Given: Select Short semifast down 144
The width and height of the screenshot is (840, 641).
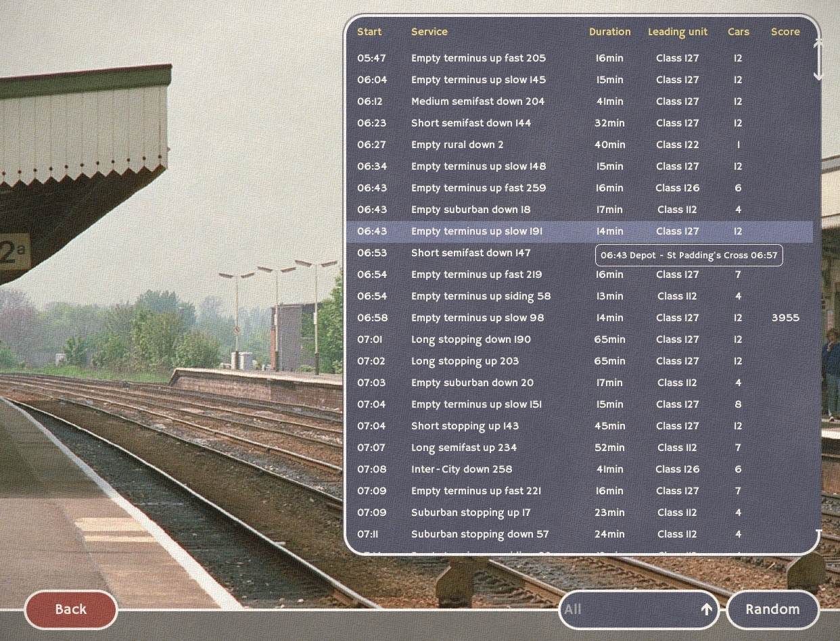Looking at the screenshot, I should [x=580, y=123].
